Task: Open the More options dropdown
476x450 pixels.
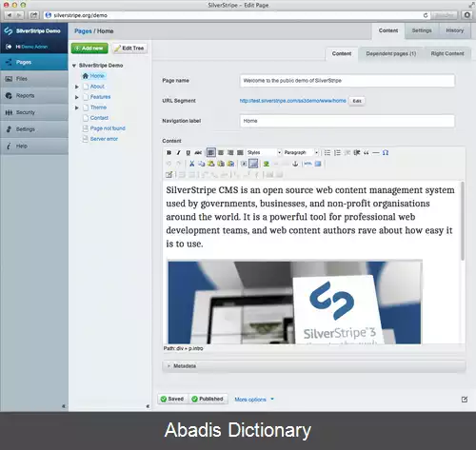Action: pyautogui.click(x=254, y=400)
